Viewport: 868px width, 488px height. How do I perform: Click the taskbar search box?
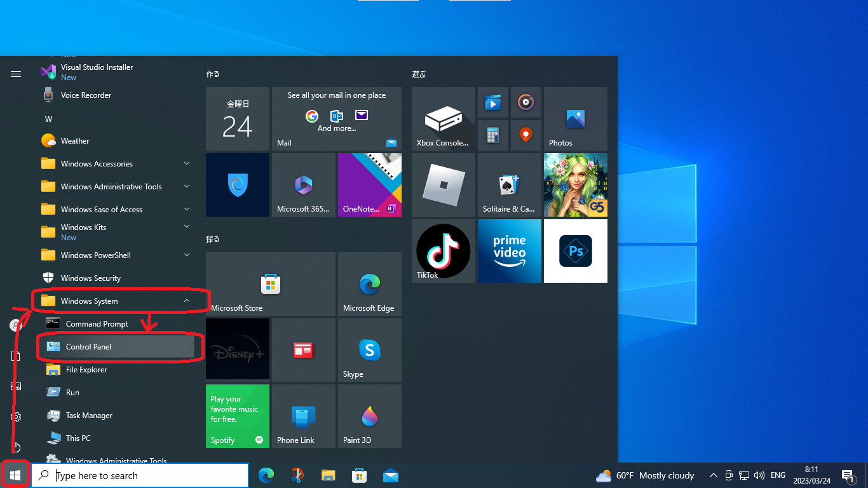point(140,475)
